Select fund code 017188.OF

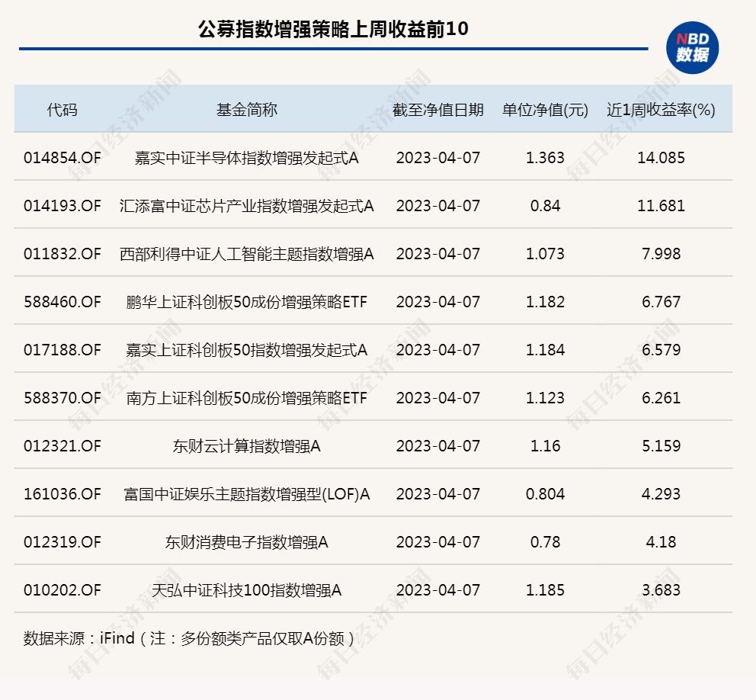pos(62,350)
